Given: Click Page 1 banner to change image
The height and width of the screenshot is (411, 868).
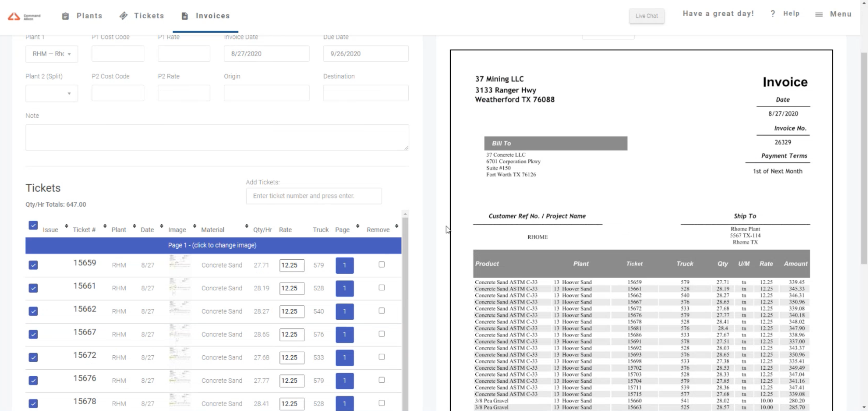Looking at the screenshot, I should (x=212, y=245).
